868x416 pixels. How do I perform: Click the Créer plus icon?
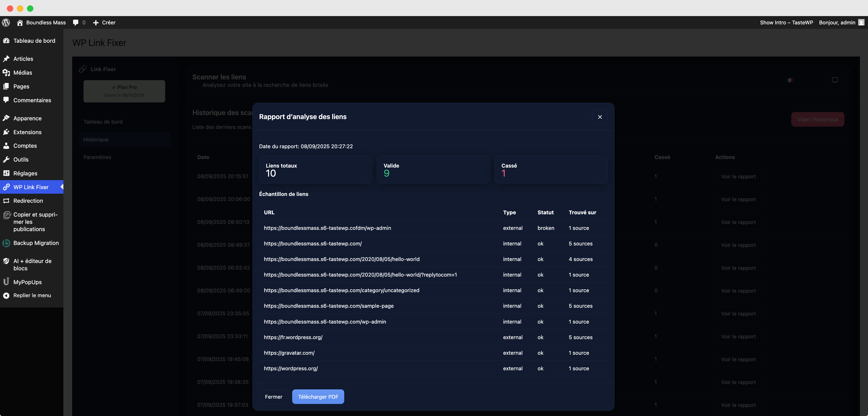[96, 23]
